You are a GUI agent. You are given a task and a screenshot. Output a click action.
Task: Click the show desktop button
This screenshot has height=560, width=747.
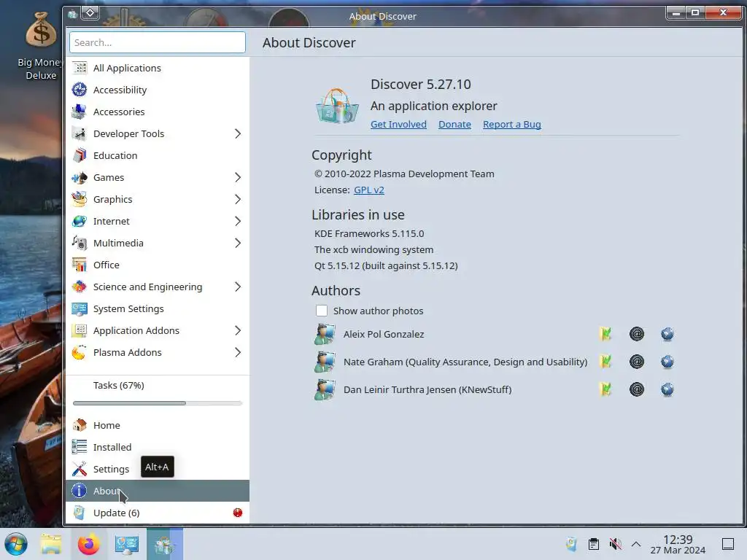coord(728,544)
